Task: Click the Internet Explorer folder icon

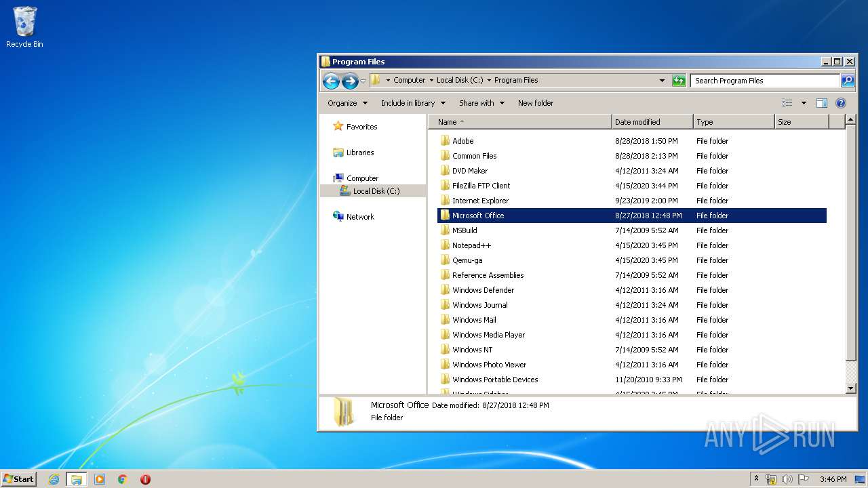Action: tap(445, 201)
